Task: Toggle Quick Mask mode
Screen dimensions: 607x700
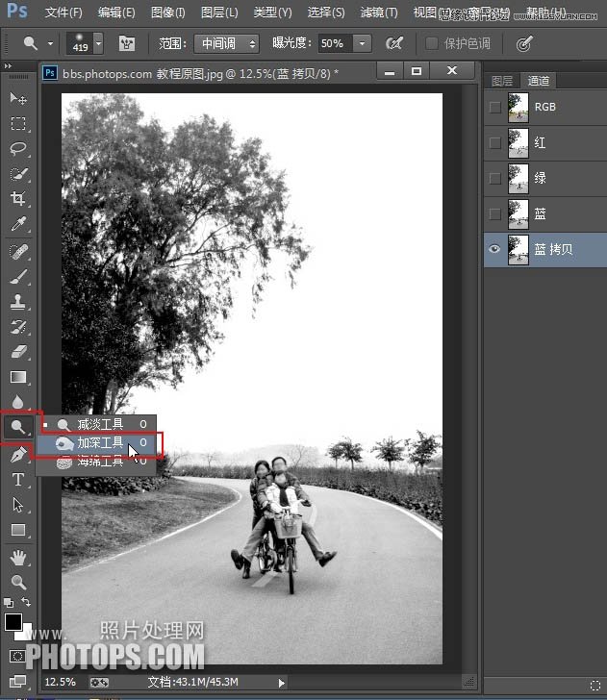Action: pos(17,656)
